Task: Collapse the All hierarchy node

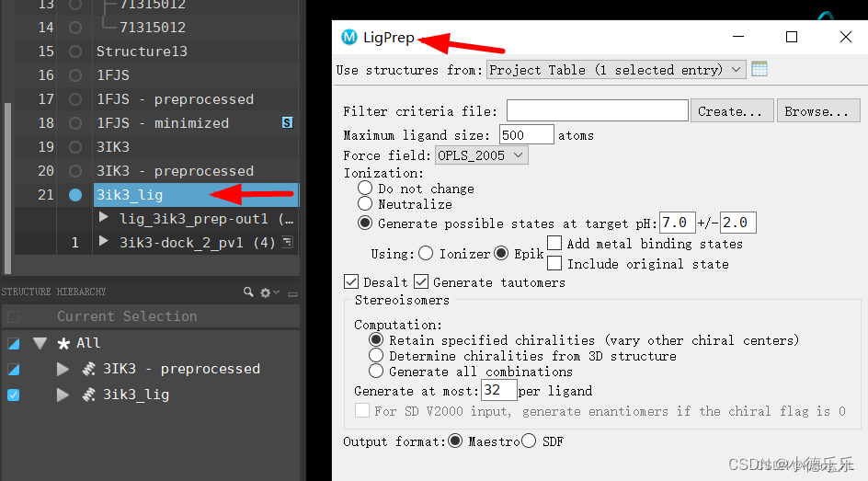Action: 40,344
